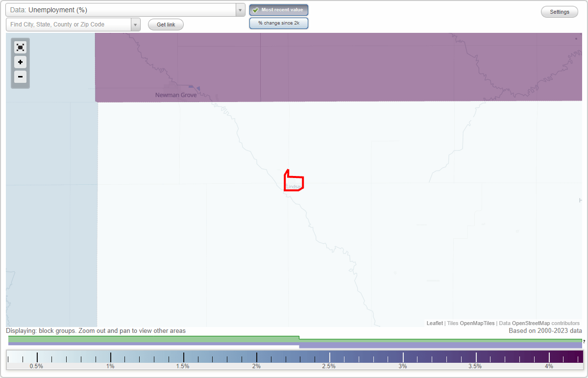This screenshot has height=378, width=588.
Task: Click the Newman Grove label on the map
Action: 175,95
